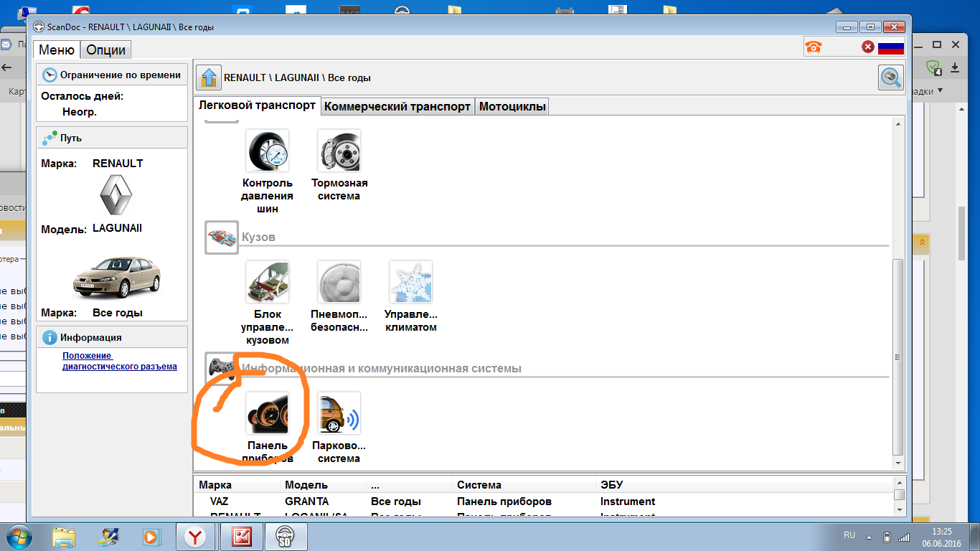
Task: Click the RU language indicator in tray
Action: point(849,535)
